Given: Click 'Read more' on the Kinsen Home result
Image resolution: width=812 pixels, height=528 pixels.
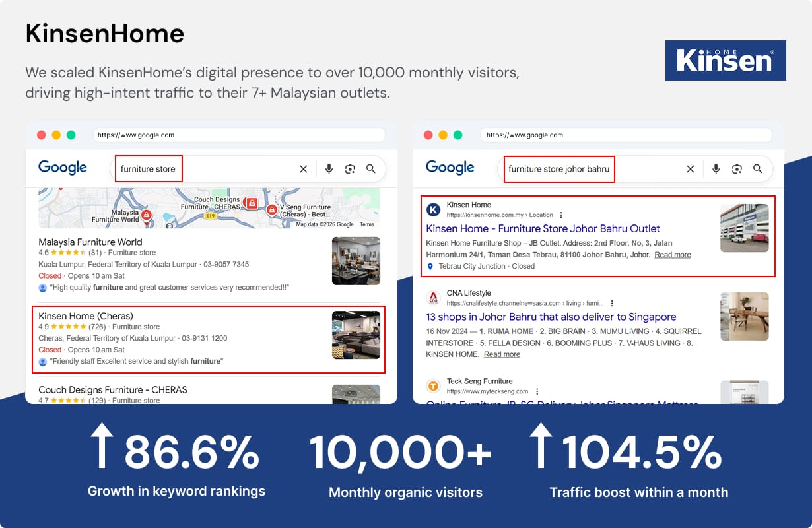Looking at the screenshot, I should (673, 255).
